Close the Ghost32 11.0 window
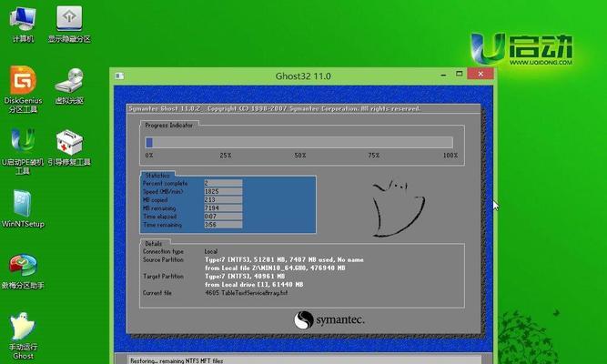The image size is (607, 364). (481, 74)
